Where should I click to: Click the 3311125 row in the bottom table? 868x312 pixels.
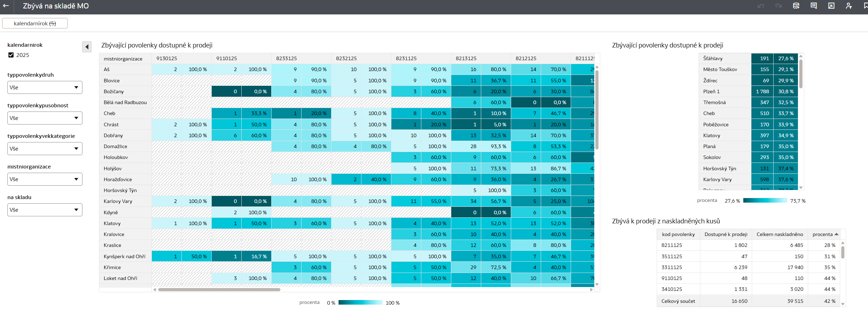pos(749,267)
